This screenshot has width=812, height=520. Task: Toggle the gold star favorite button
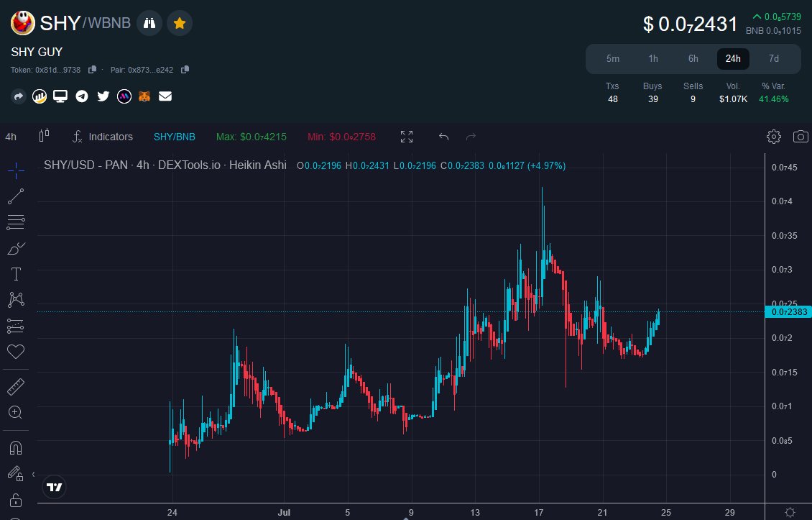tap(180, 23)
